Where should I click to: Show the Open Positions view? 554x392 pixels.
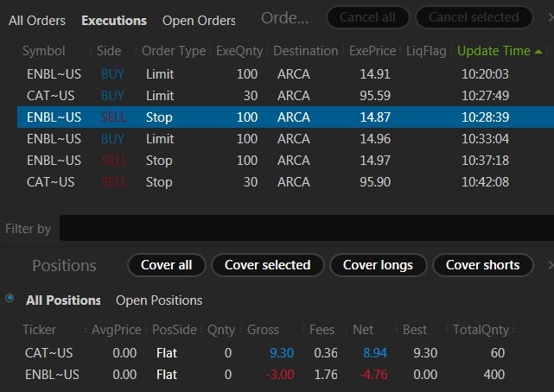pyautogui.click(x=159, y=300)
